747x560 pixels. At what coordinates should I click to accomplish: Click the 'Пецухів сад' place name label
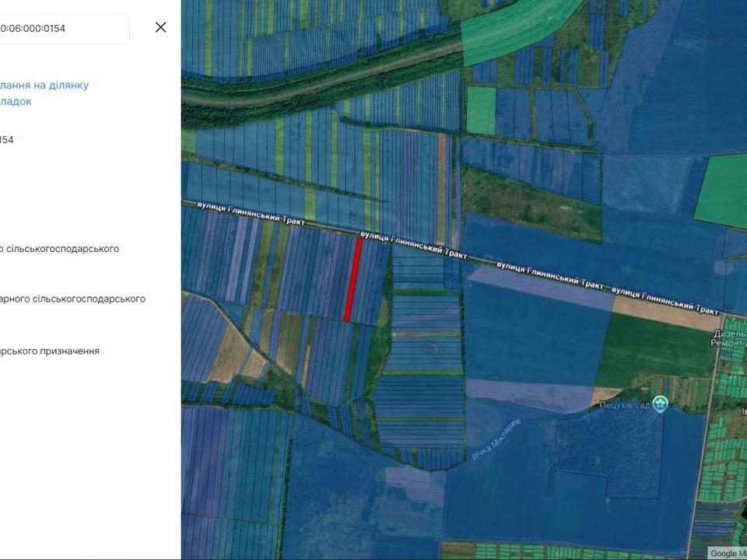pyautogui.click(x=624, y=404)
